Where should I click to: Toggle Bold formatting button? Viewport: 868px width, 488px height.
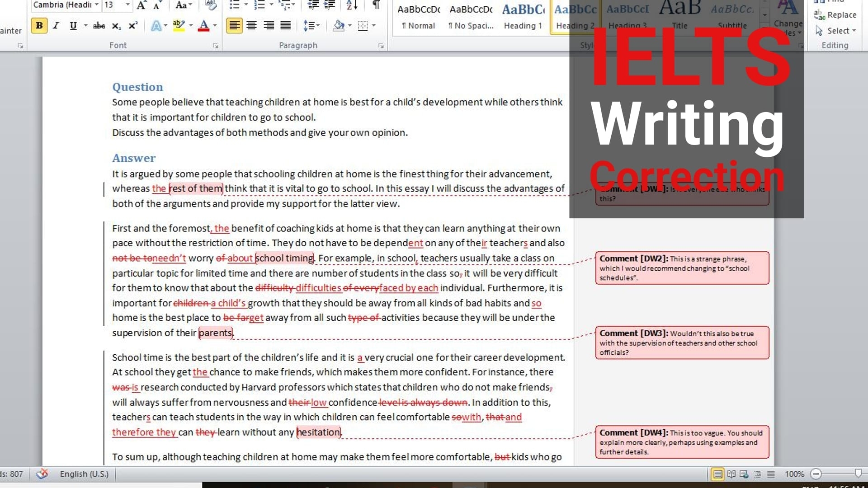click(39, 26)
